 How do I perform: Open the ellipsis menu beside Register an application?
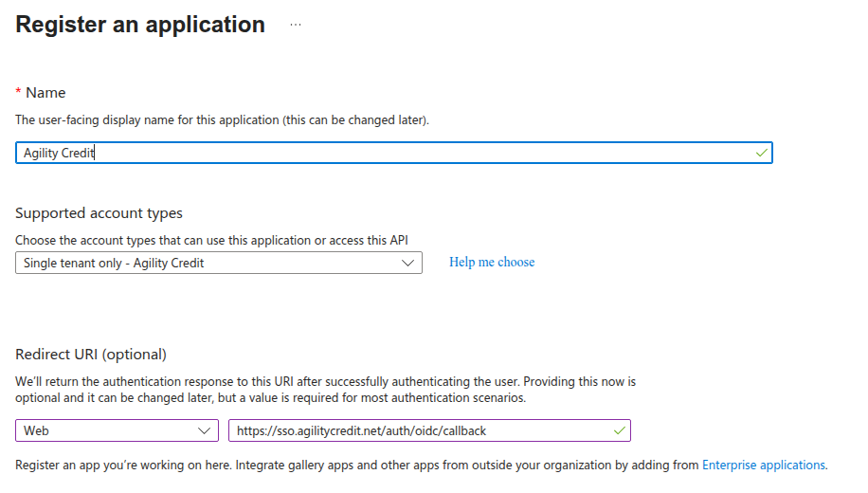(x=296, y=25)
